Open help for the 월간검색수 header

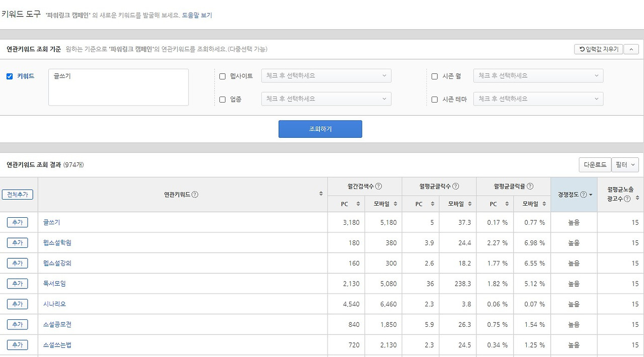tap(378, 186)
